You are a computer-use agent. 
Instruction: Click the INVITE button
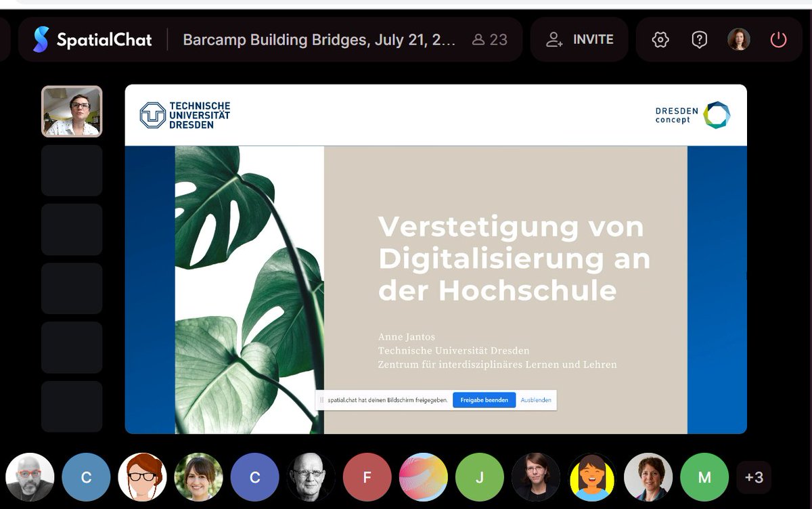tap(580, 39)
